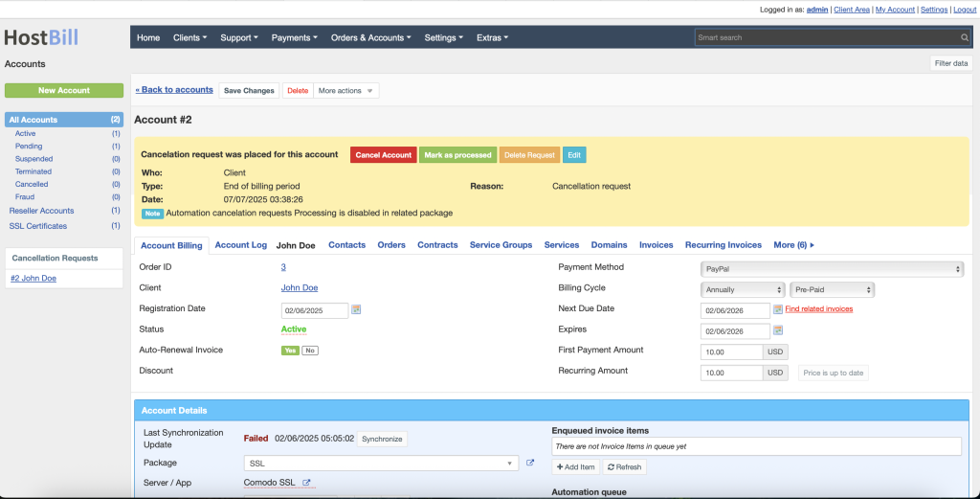Open the Registration Date calendar picker
Screen dimensions: 980x499
[x=356, y=309]
